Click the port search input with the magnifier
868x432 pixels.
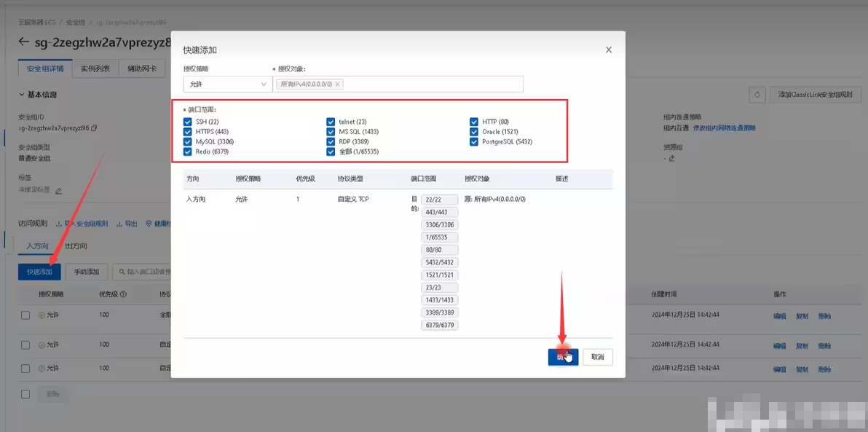click(x=143, y=272)
